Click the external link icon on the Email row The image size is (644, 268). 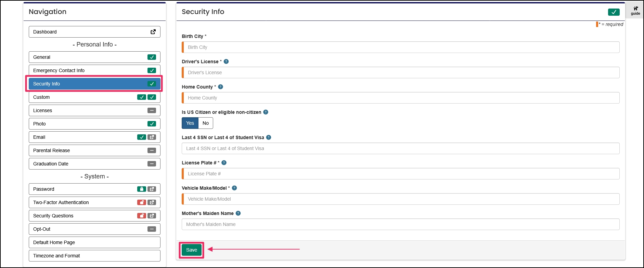click(152, 137)
